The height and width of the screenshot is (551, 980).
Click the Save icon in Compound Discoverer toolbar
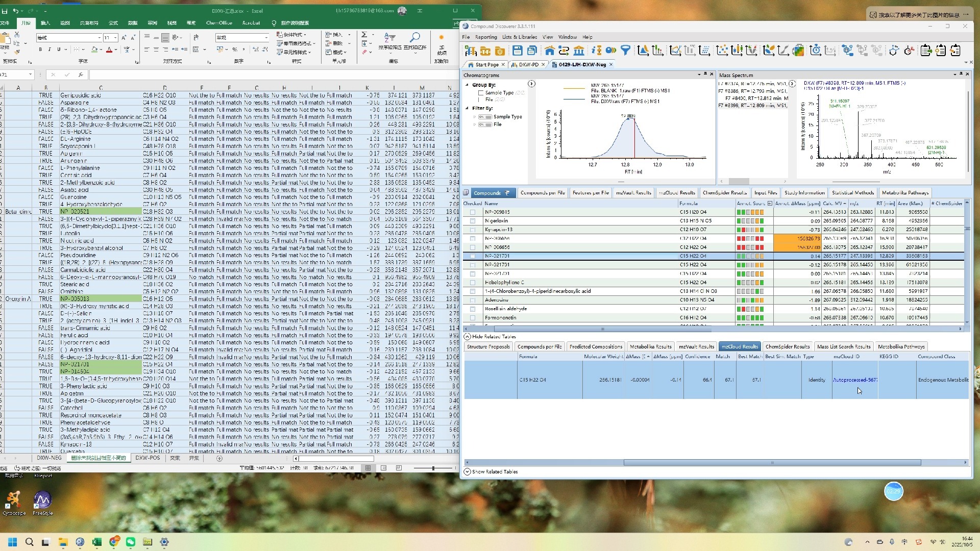[x=518, y=51]
